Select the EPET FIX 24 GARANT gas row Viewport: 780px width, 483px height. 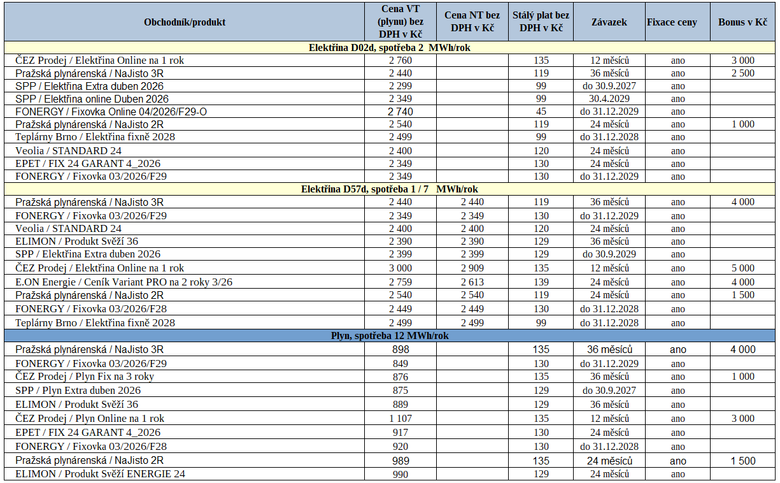pyautogui.click(x=390, y=432)
